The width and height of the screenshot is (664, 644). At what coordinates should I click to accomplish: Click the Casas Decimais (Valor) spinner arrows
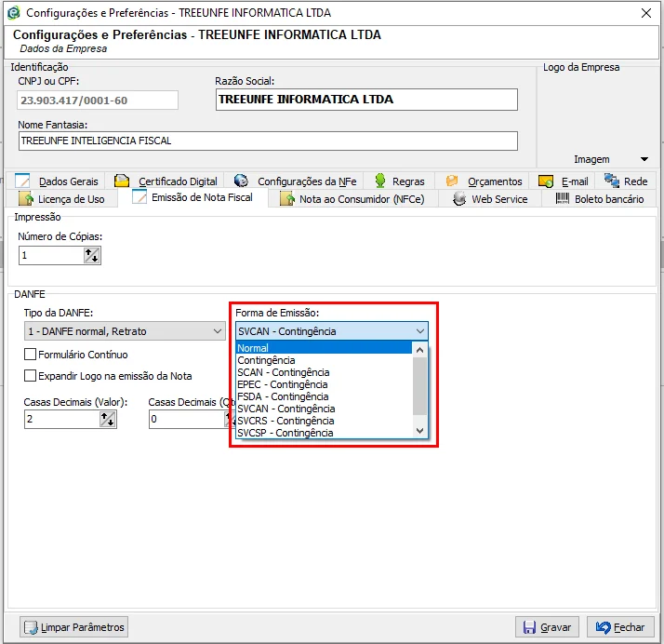pos(108,419)
